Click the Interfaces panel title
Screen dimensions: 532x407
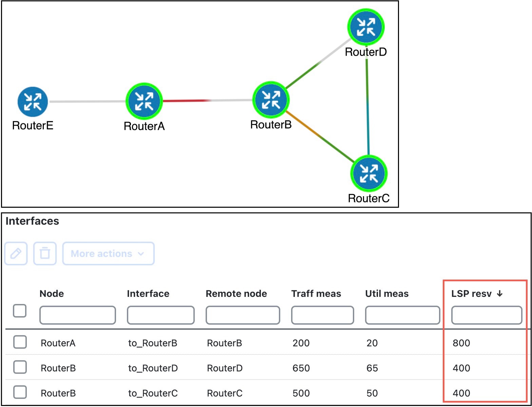32,221
